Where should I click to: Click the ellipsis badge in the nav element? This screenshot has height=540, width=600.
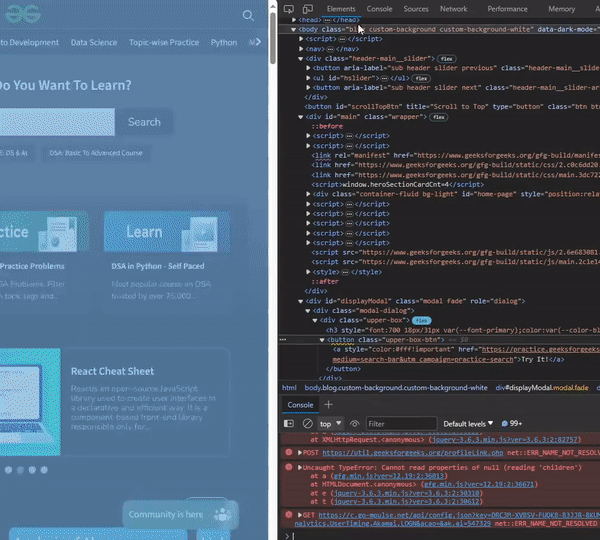(330, 49)
